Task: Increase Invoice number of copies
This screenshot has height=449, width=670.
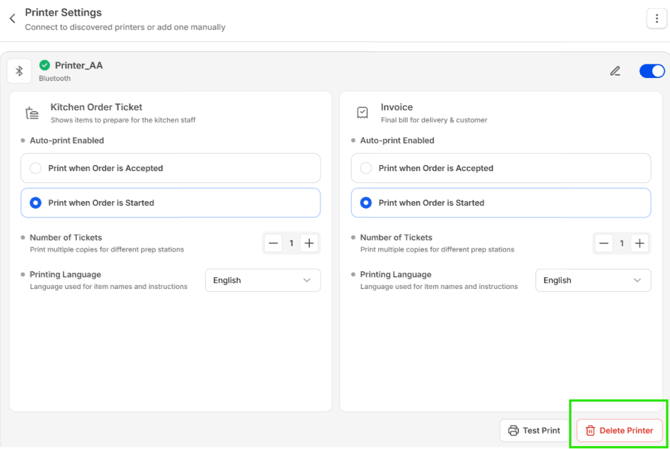Action: point(639,243)
